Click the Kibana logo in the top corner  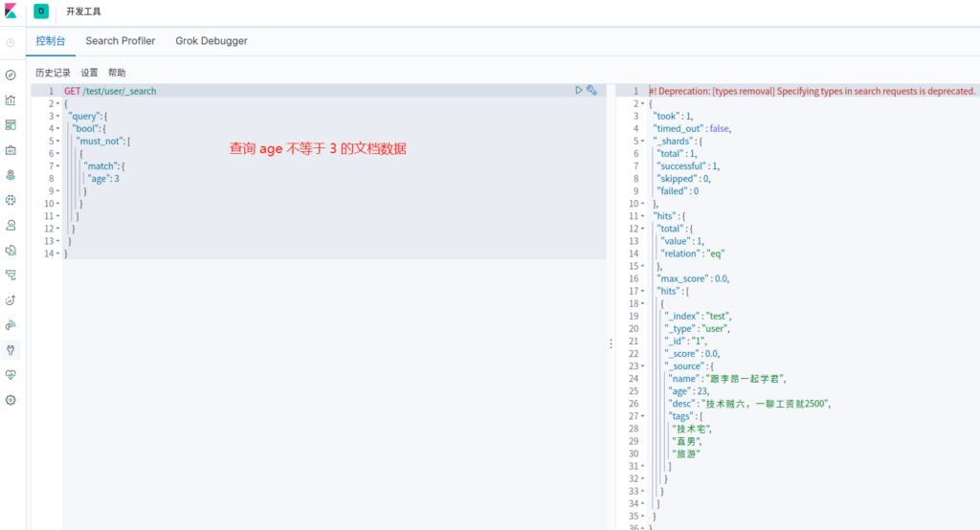[x=11, y=11]
